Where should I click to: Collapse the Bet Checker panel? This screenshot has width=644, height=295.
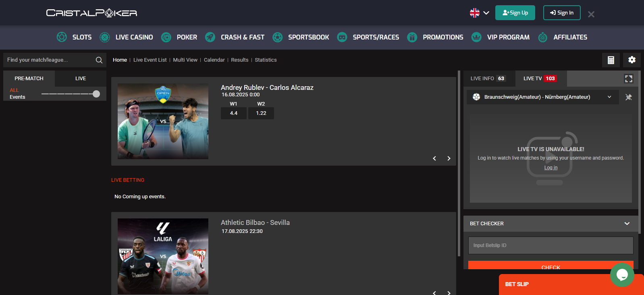click(627, 224)
